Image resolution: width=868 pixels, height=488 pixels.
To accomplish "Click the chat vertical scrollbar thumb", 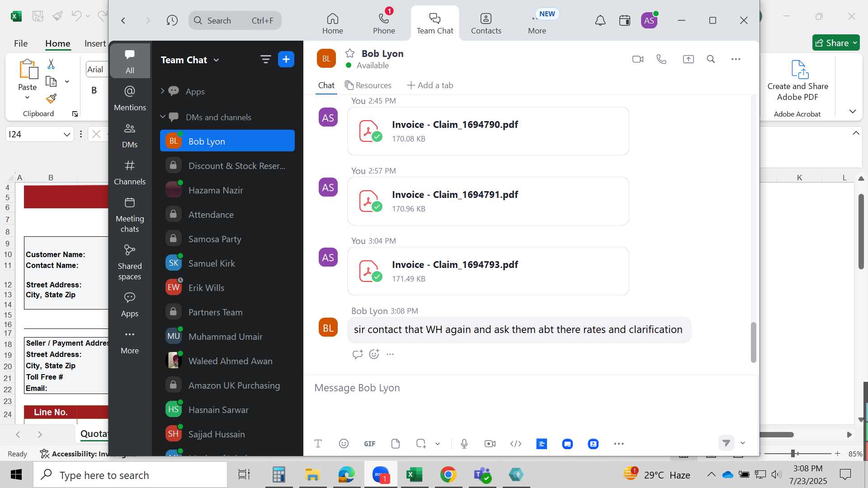I will click(753, 342).
